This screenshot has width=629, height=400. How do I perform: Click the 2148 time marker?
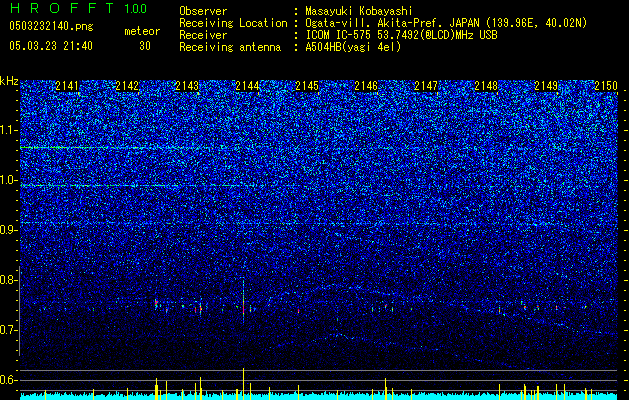pos(486,86)
